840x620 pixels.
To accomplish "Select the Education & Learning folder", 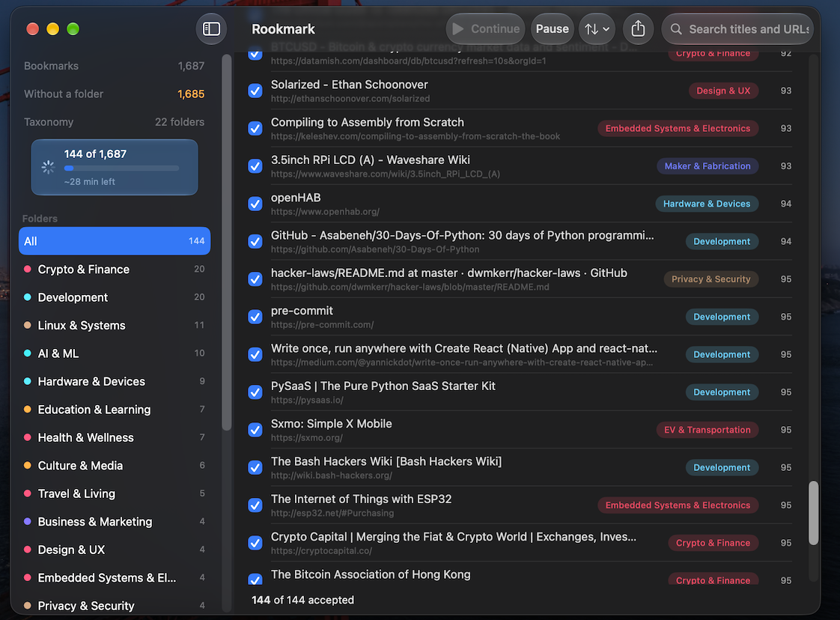I will click(x=115, y=410).
